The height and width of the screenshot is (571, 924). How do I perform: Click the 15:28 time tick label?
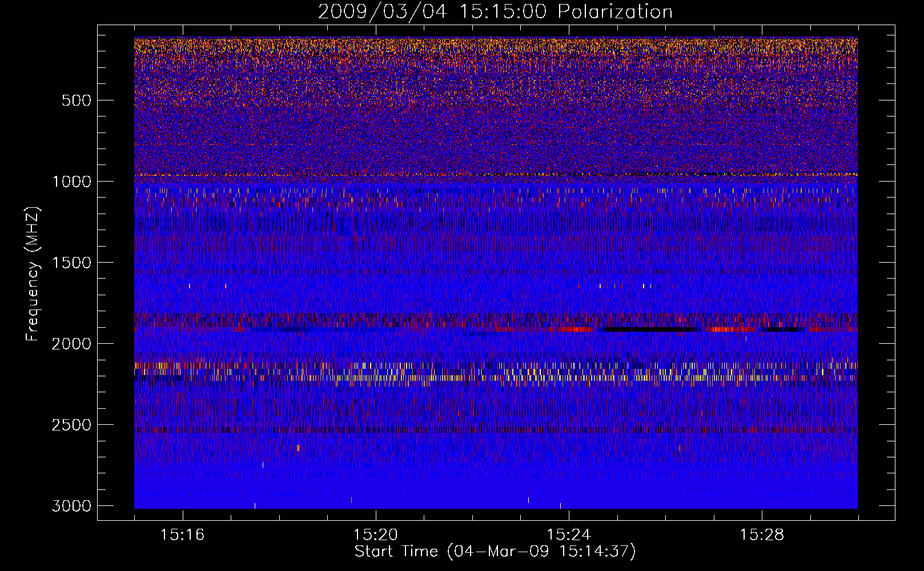(x=762, y=534)
